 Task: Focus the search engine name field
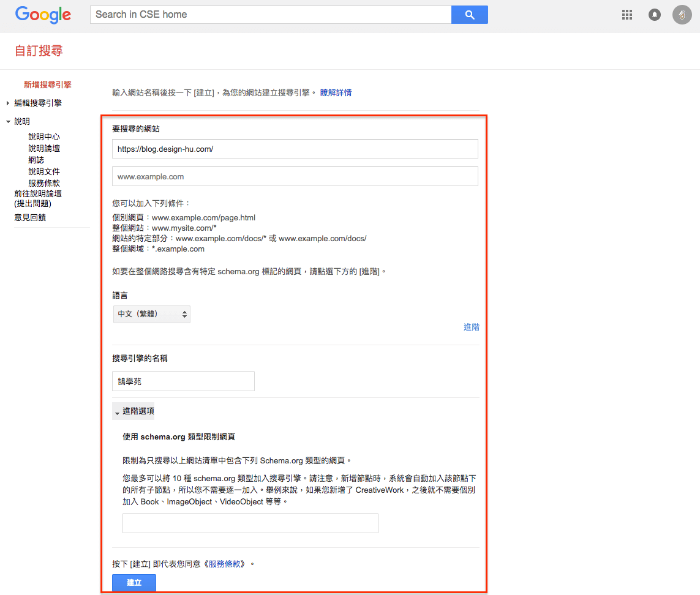click(x=183, y=381)
